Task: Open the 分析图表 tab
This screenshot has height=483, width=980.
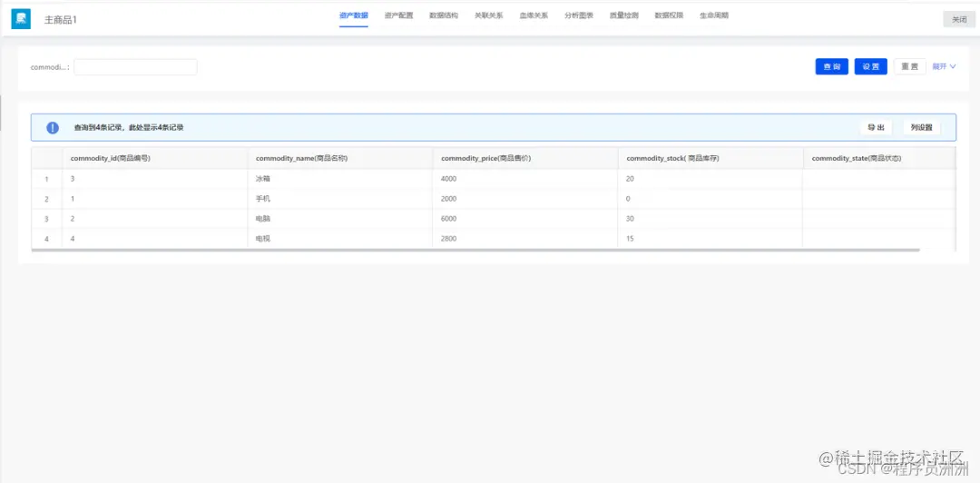Action: (579, 15)
